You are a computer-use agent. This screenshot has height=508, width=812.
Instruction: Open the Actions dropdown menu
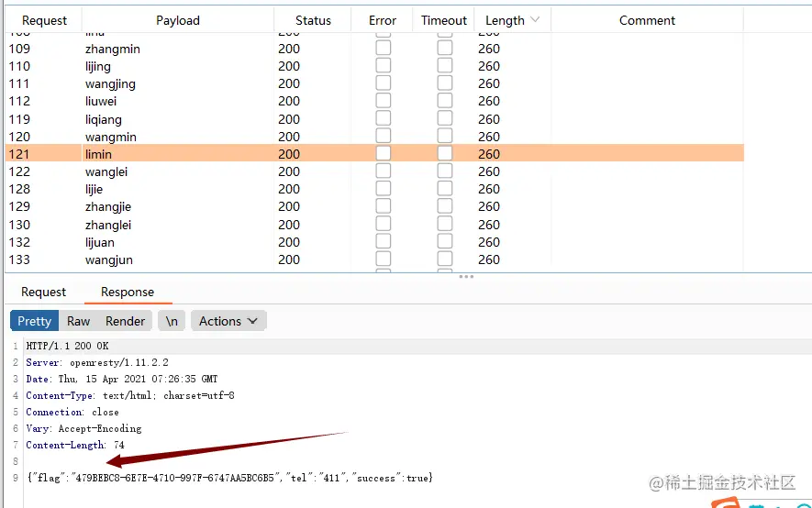tap(228, 321)
